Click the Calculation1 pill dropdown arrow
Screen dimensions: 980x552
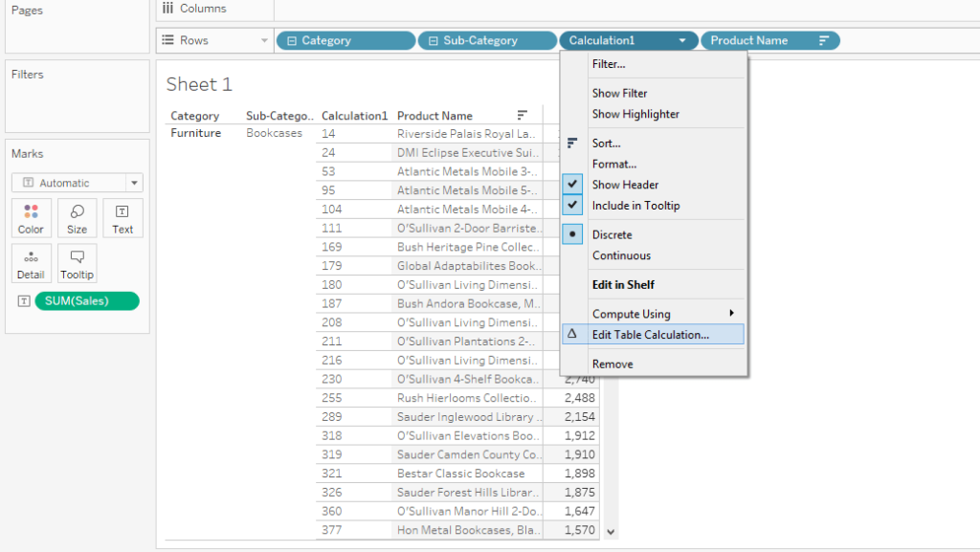(x=682, y=41)
